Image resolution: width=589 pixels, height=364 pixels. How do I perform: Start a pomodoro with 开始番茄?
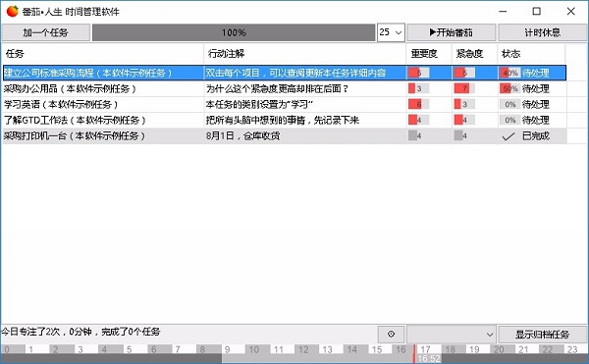452,32
